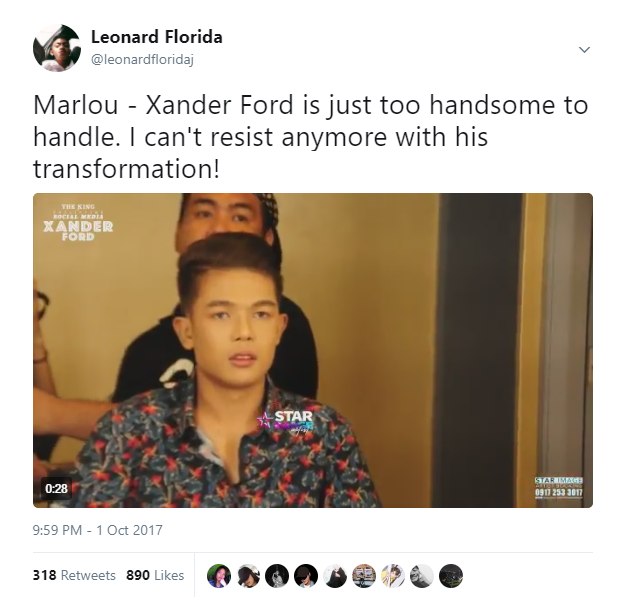
Task: View the 318 Retweets list
Action: point(74,575)
